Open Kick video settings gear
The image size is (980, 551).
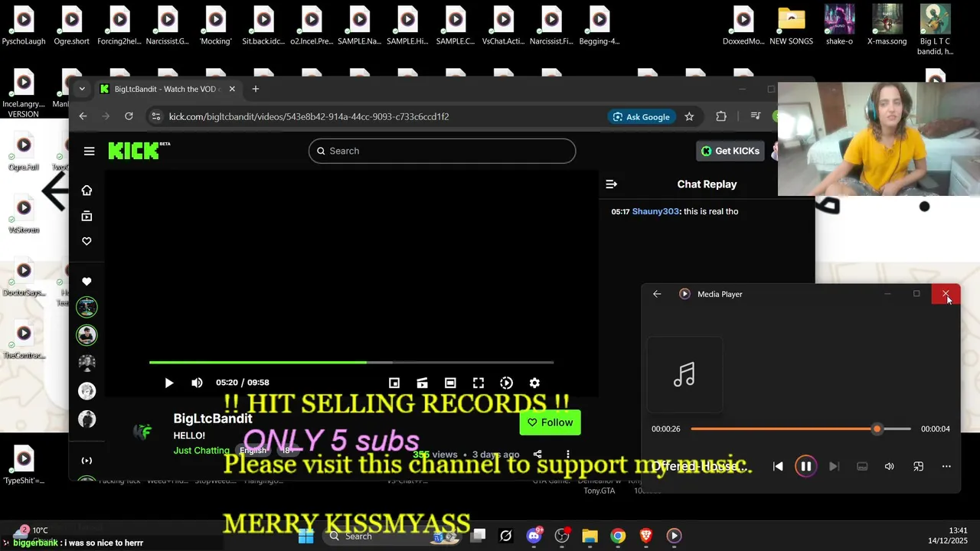pos(534,383)
